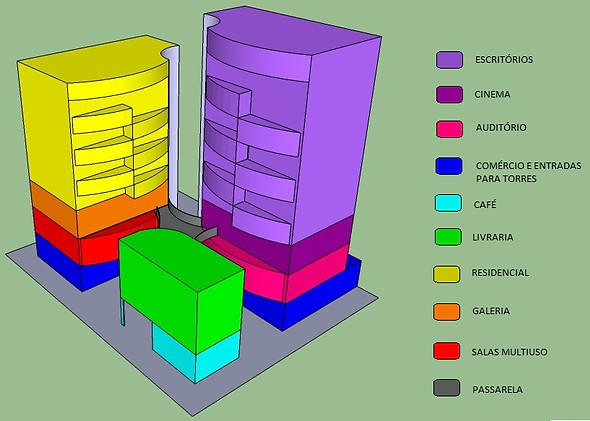Click the yellow Residencial legend swatch
590x421 pixels.
pyautogui.click(x=446, y=274)
